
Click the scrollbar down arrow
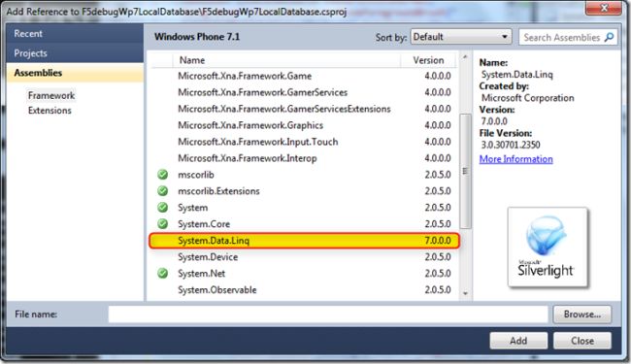[x=465, y=293]
